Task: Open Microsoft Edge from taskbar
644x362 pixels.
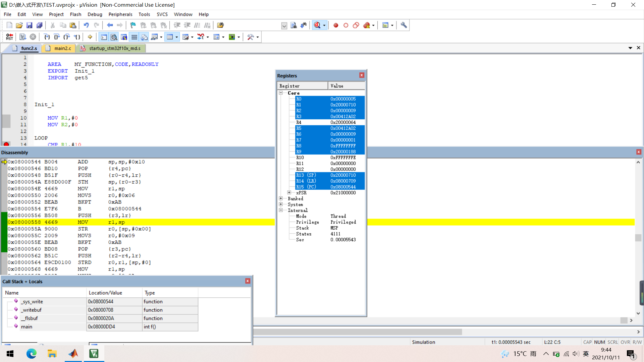Action: click(x=31, y=354)
